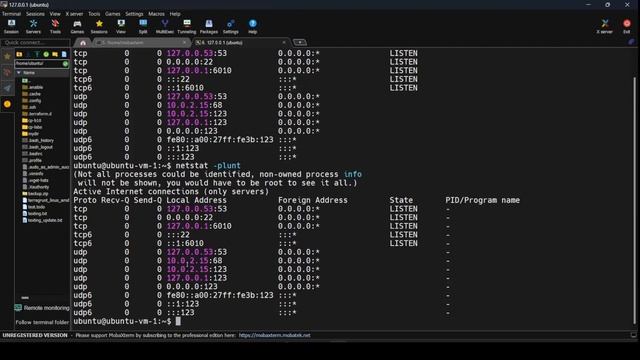Click the Games toolbar icon
The height and width of the screenshot is (360, 640).
pos(77,27)
